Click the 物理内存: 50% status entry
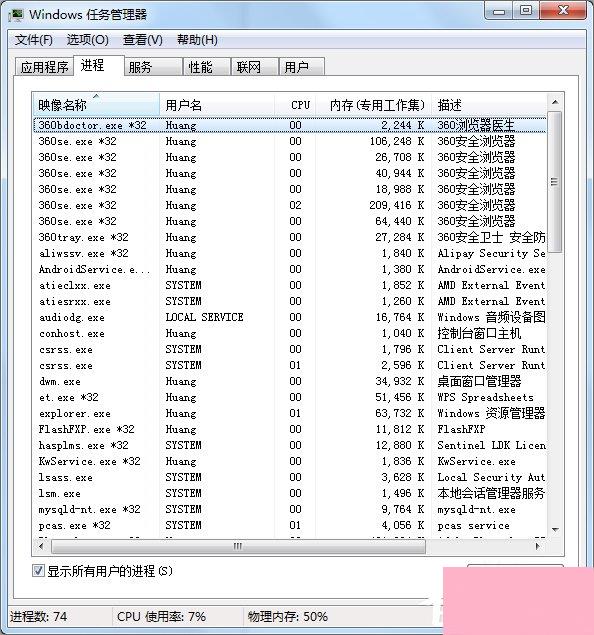The width and height of the screenshot is (594, 635). click(x=287, y=616)
